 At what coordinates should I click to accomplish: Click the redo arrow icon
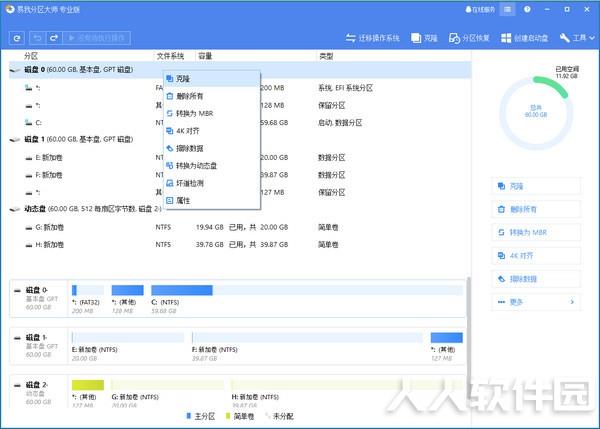point(54,38)
